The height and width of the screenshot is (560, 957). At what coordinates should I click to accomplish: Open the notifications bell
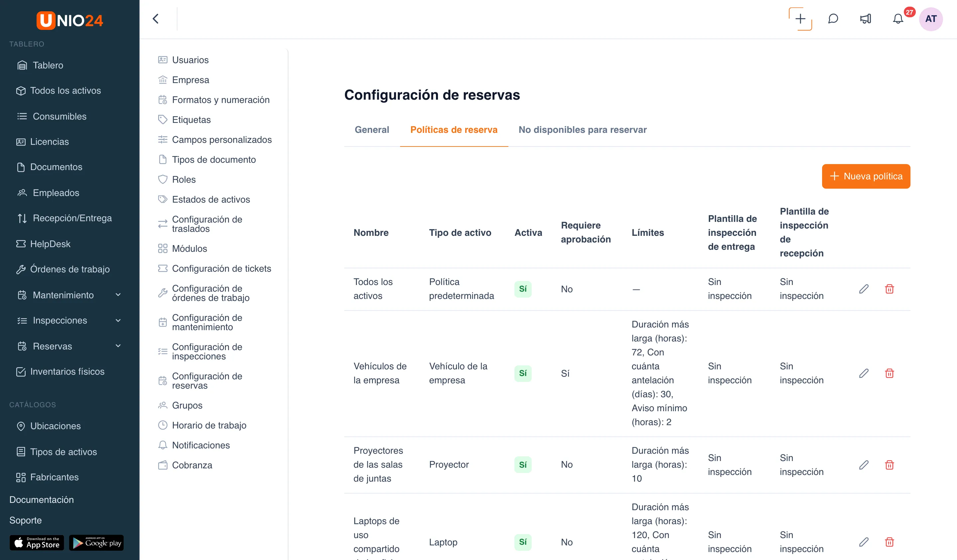click(898, 19)
